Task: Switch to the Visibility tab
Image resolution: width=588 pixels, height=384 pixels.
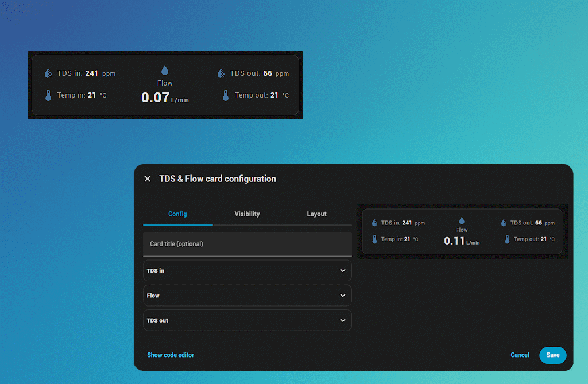Action: pyautogui.click(x=247, y=214)
